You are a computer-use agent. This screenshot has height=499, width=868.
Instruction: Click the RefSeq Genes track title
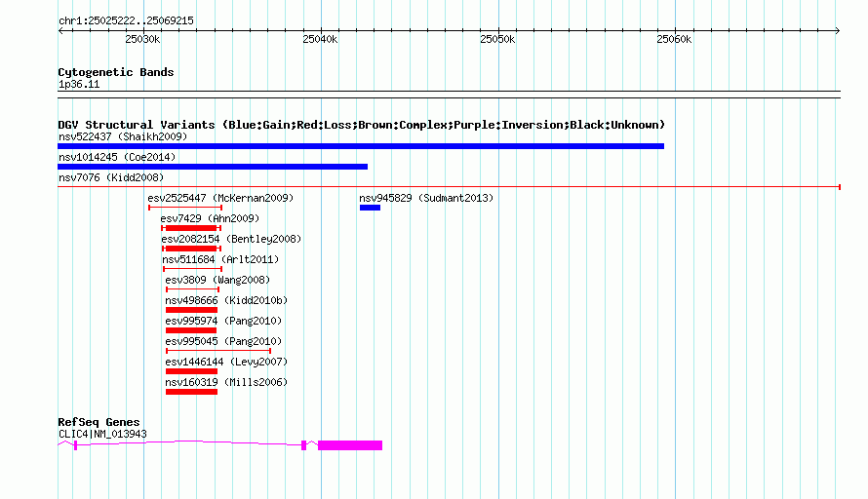(99, 422)
